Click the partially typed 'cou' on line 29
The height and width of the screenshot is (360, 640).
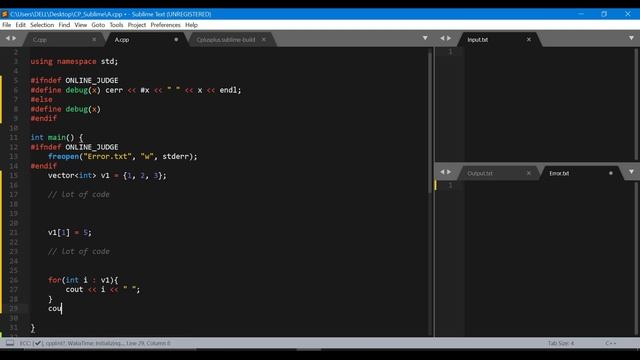point(55,309)
